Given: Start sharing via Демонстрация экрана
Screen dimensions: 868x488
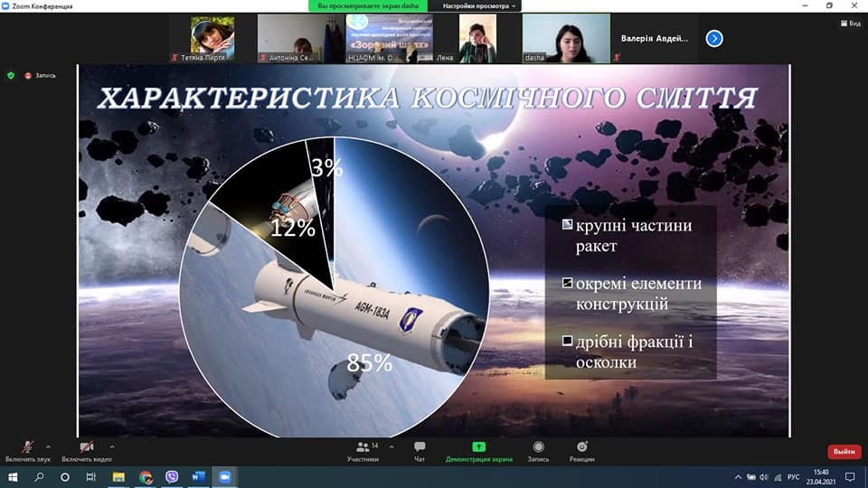Looking at the screenshot, I should (x=478, y=447).
